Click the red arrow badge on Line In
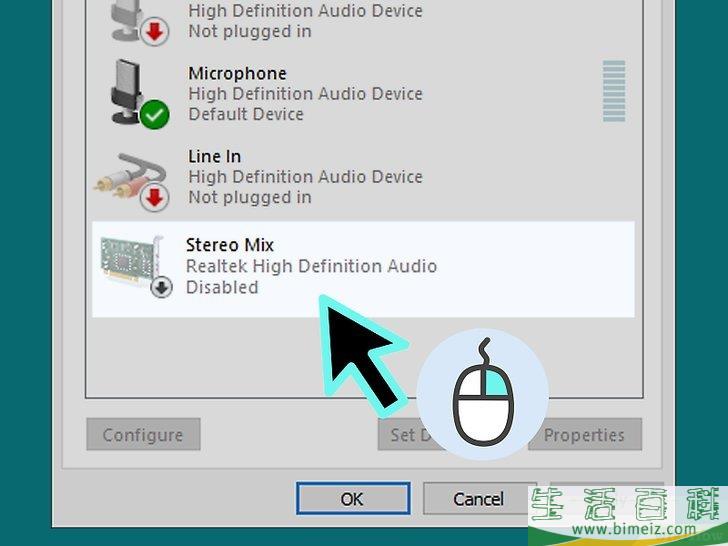The width and height of the screenshot is (728, 546). tap(155, 197)
